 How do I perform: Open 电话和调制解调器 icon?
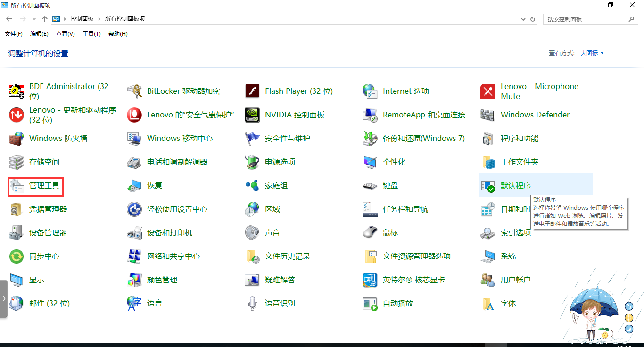pyautogui.click(x=134, y=162)
